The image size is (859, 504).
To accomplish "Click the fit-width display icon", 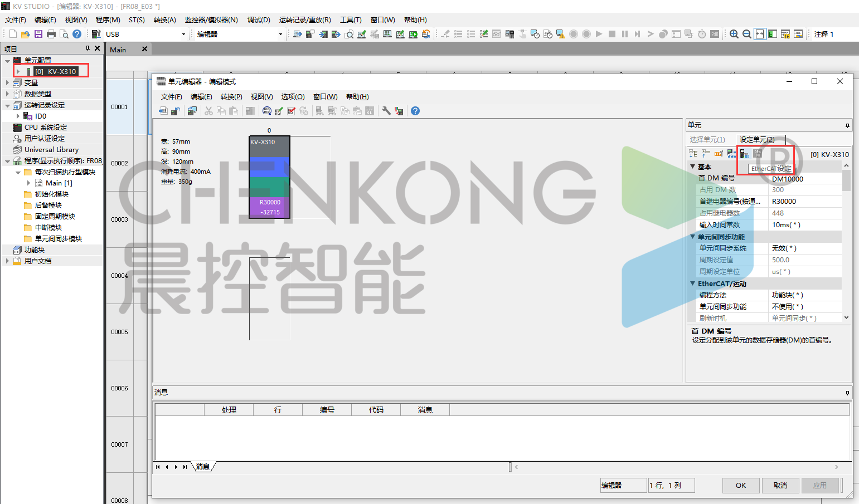I will point(760,34).
